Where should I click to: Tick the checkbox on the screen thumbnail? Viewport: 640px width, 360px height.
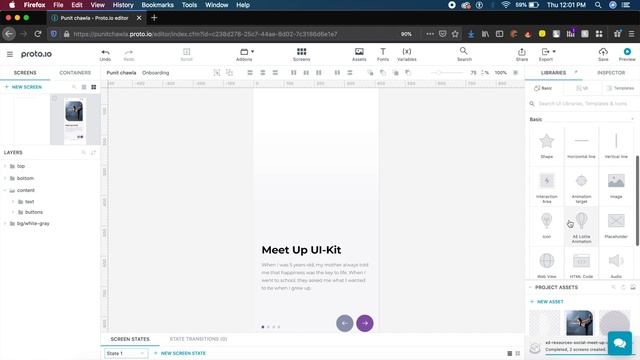click(55, 99)
